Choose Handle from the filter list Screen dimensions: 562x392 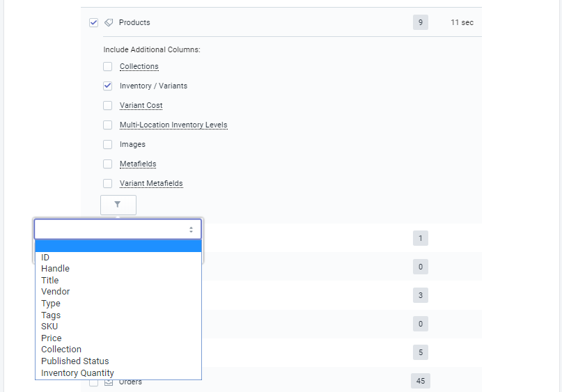click(x=118, y=269)
